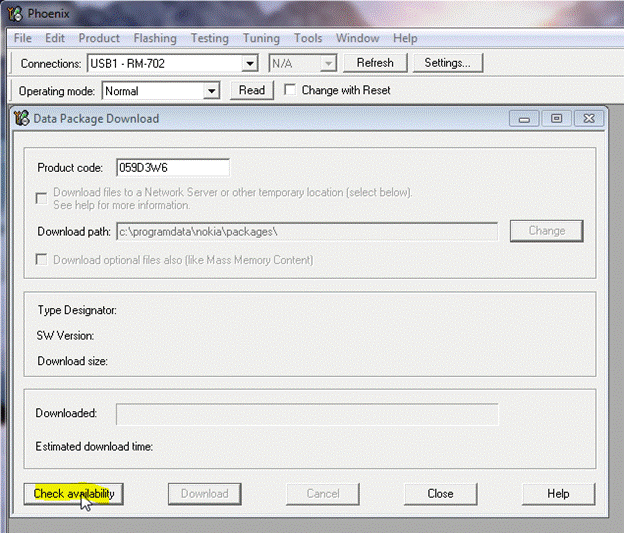
Task: Click the Type Designator label
Action: pos(77,310)
